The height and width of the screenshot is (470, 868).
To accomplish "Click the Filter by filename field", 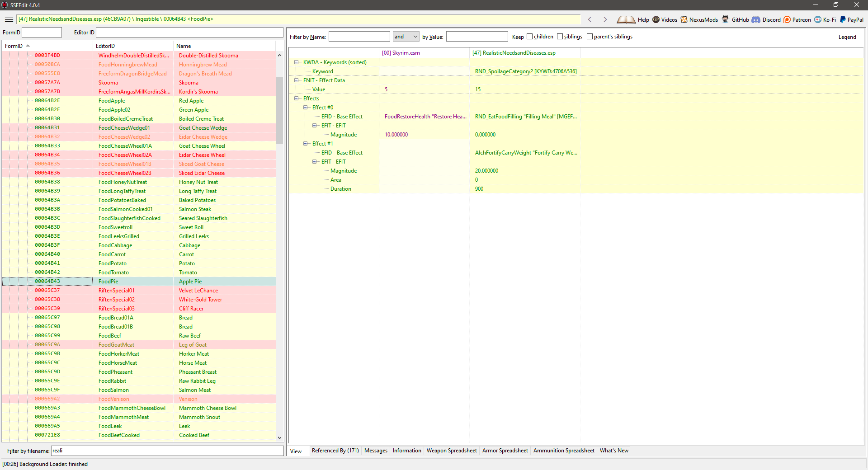I will click(167, 451).
